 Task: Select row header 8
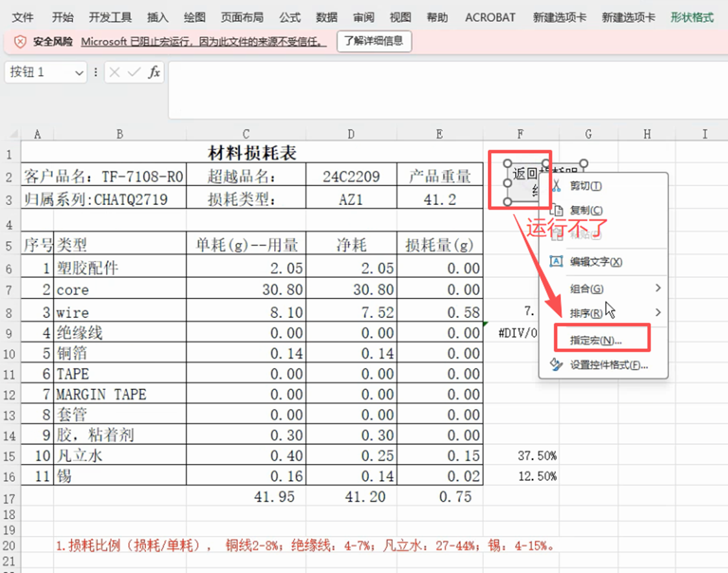coord(9,312)
